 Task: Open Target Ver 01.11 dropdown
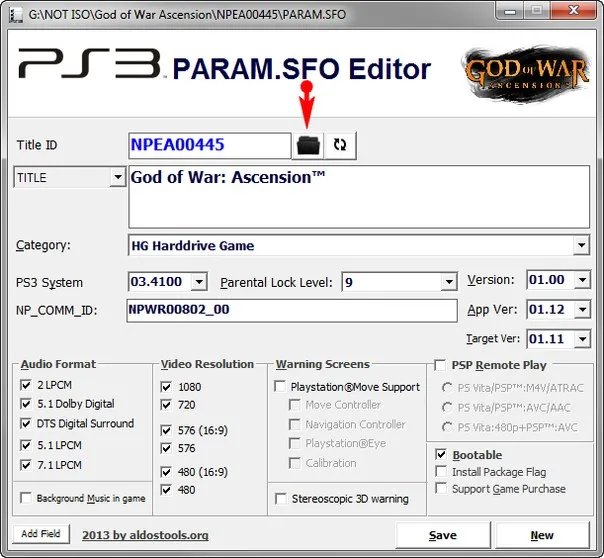click(582, 339)
